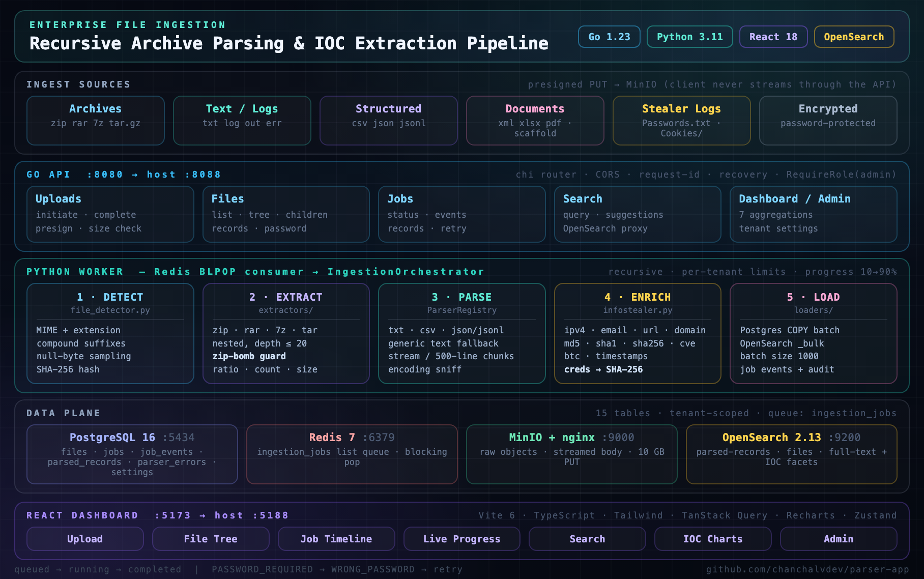Open the Live Progress tab
Screen dimensions: 924x579
coord(462,539)
